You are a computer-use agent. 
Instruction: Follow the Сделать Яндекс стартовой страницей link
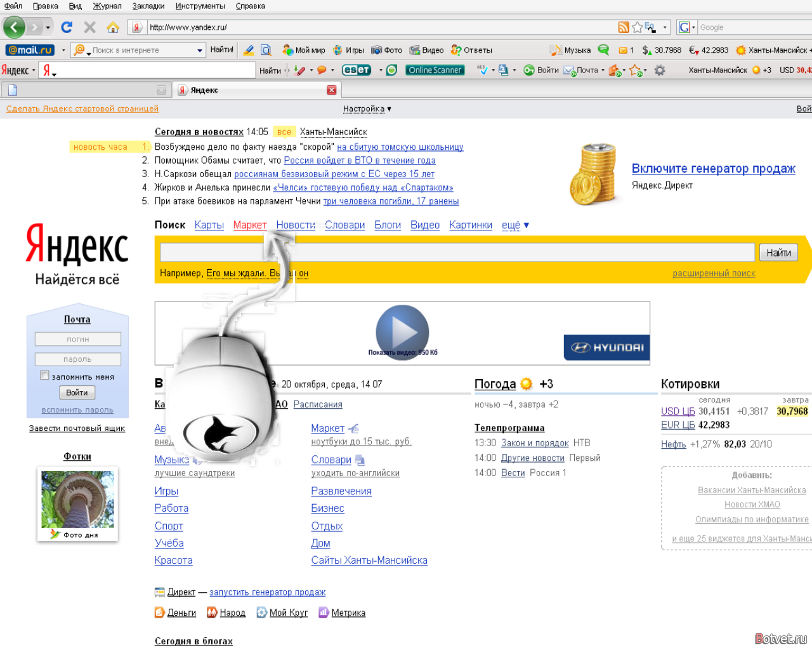(82, 109)
